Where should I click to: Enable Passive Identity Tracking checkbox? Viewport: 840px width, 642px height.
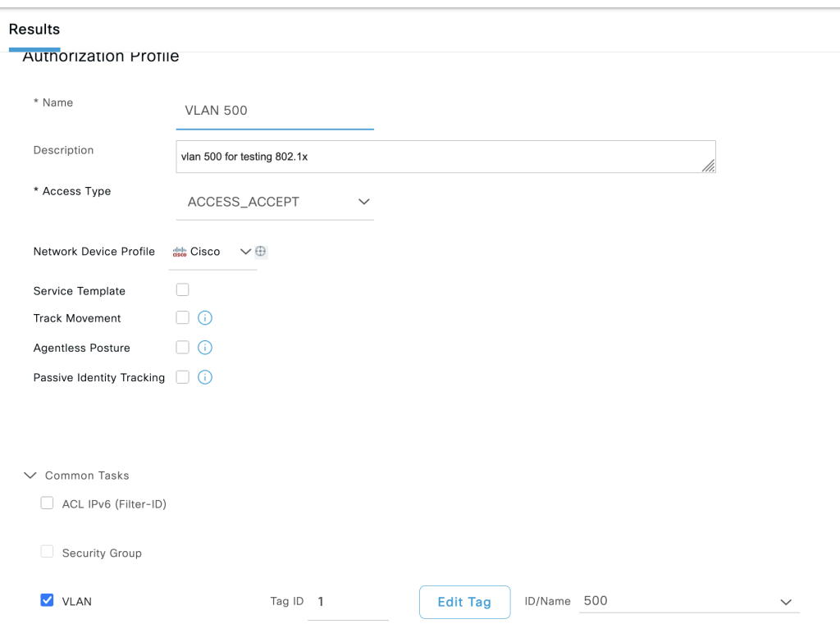coord(183,376)
